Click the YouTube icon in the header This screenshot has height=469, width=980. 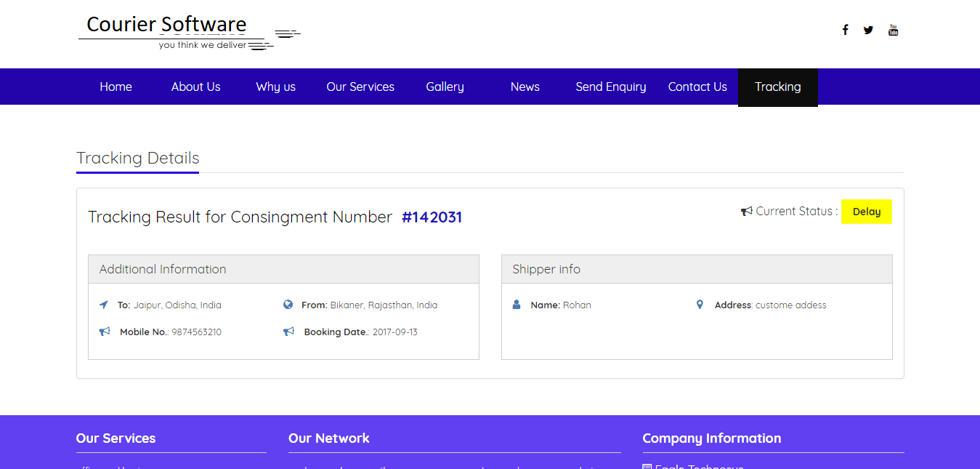click(893, 29)
